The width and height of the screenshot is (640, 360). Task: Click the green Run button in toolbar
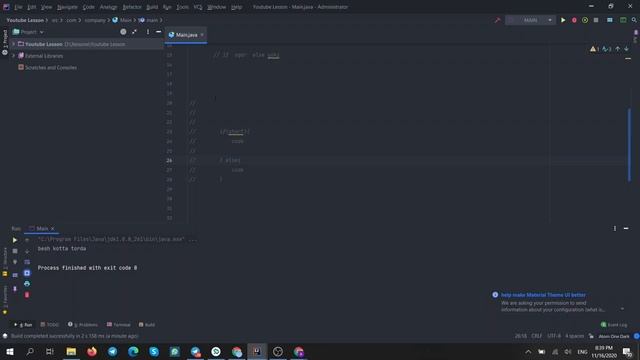pyautogui.click(x=563, y=20)
